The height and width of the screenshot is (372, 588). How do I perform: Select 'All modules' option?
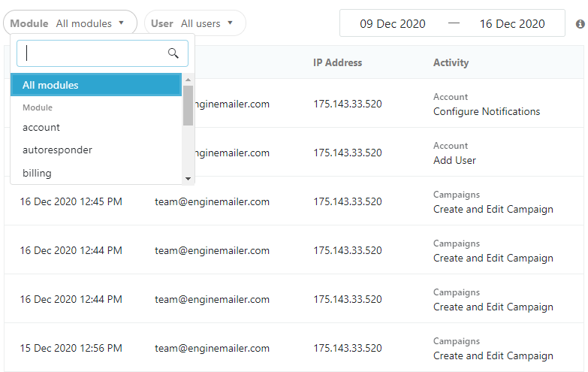click(96, 85)
